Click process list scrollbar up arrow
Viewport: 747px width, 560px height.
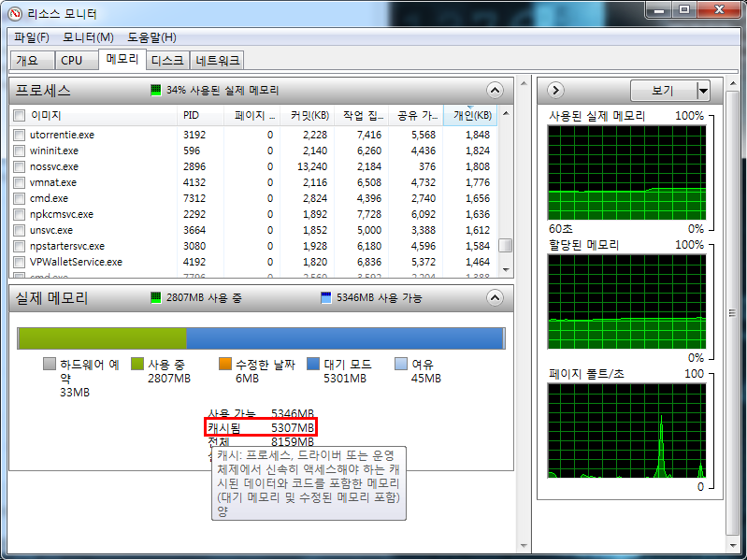[506, 113]
